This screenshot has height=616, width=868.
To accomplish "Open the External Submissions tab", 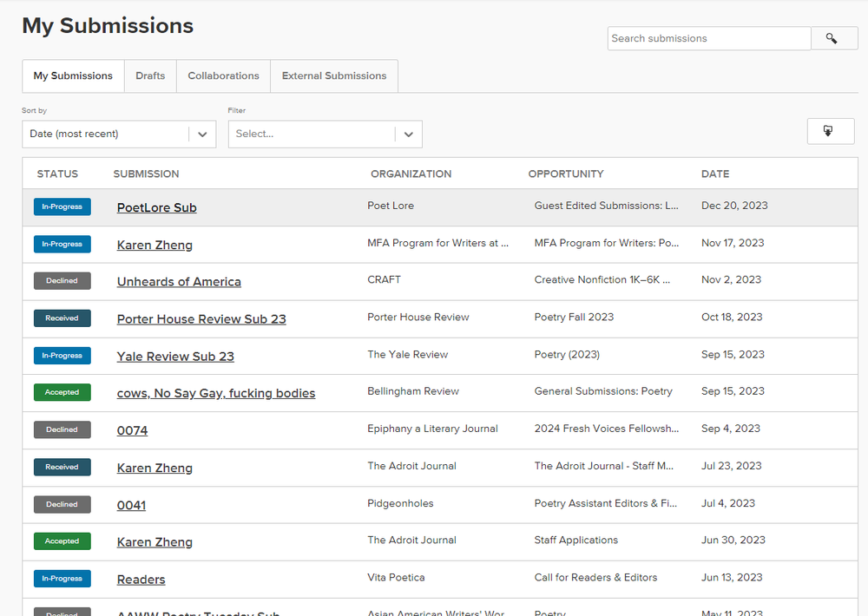I will click(333, 76).
